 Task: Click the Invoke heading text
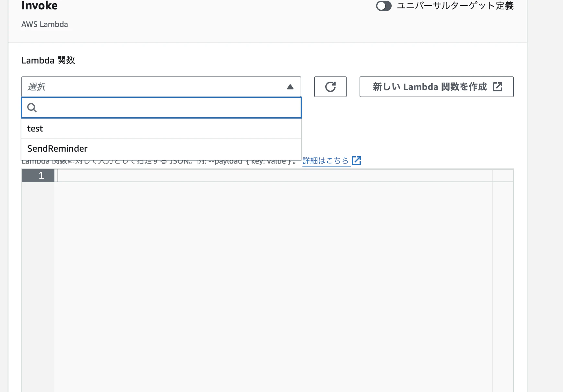click(x=40, y=6)
